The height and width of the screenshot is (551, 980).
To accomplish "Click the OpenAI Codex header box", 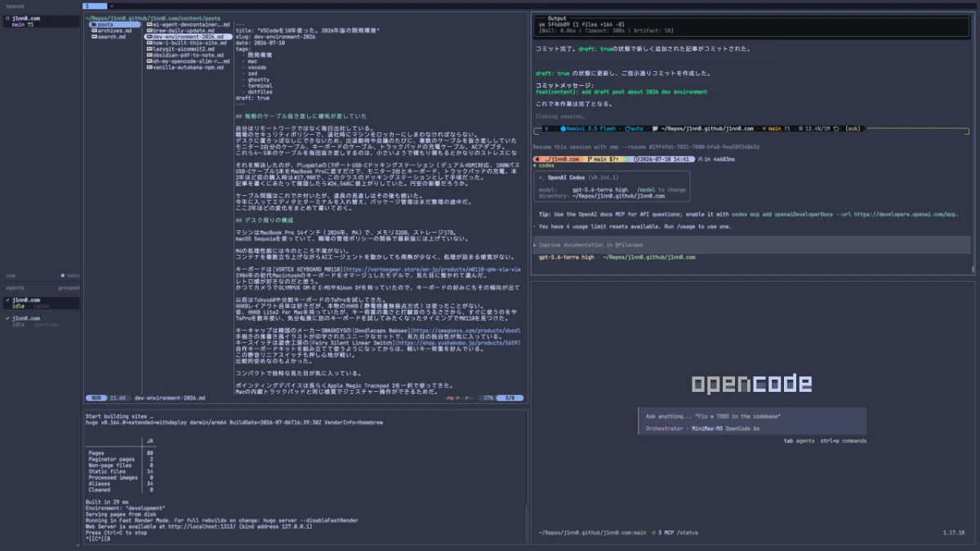I will [x=612, y=186].
